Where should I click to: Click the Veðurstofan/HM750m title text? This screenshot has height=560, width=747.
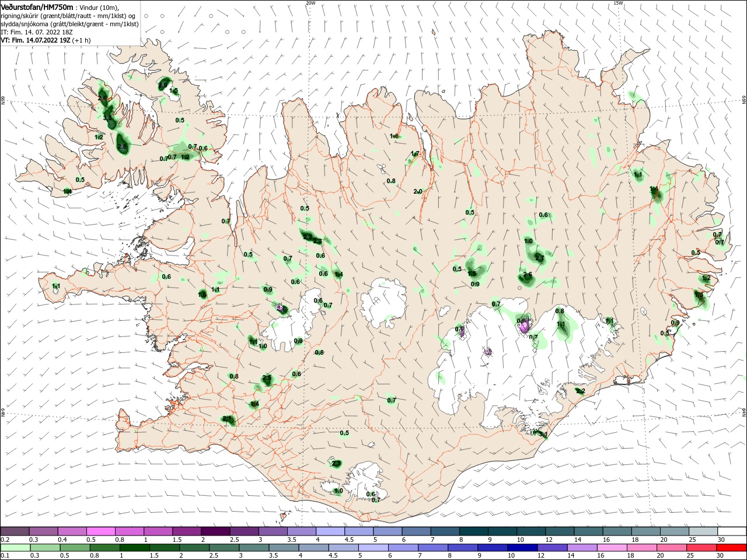[37, 6]
